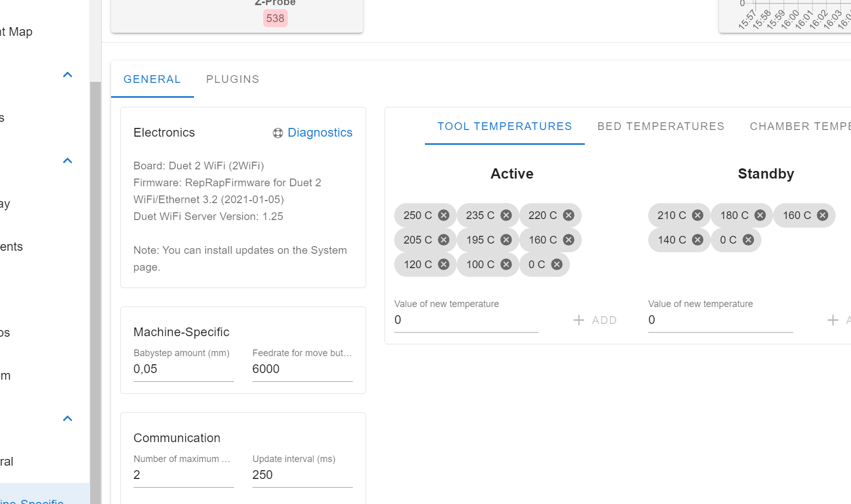
Task: Click the plus icon for standby temperature
Action: click(833, 320)
